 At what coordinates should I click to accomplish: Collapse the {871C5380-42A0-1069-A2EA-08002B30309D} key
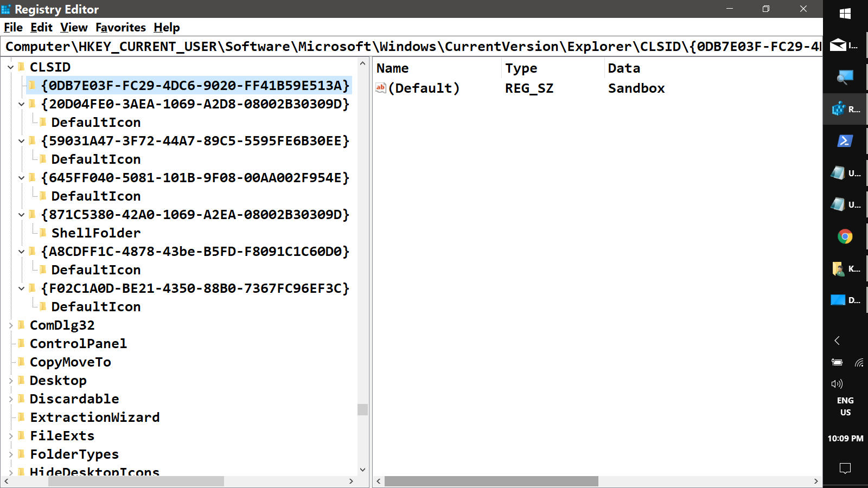coord(22,215)
